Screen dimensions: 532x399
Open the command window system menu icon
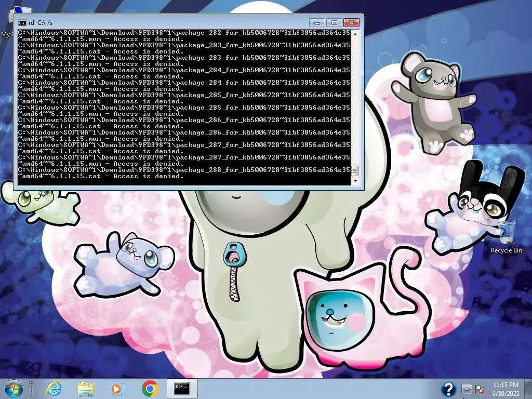coord(22,23)
